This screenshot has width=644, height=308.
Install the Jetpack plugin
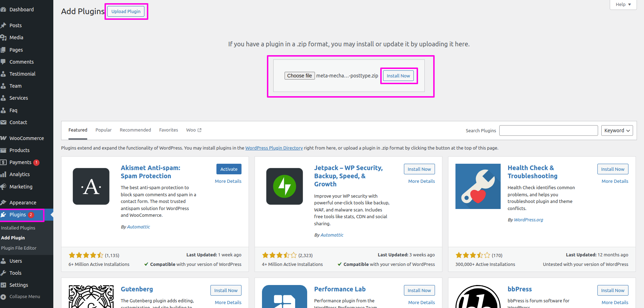coord(419,169)
